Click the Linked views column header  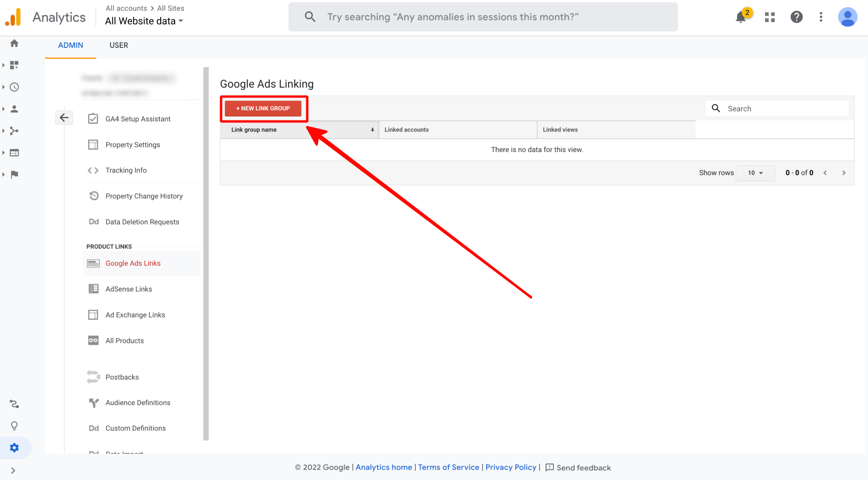tap(616, 130)
